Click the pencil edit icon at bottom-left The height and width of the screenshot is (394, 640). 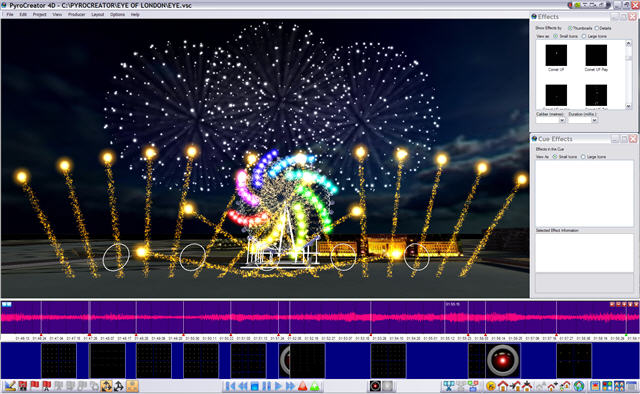click(x=10, y=386)
